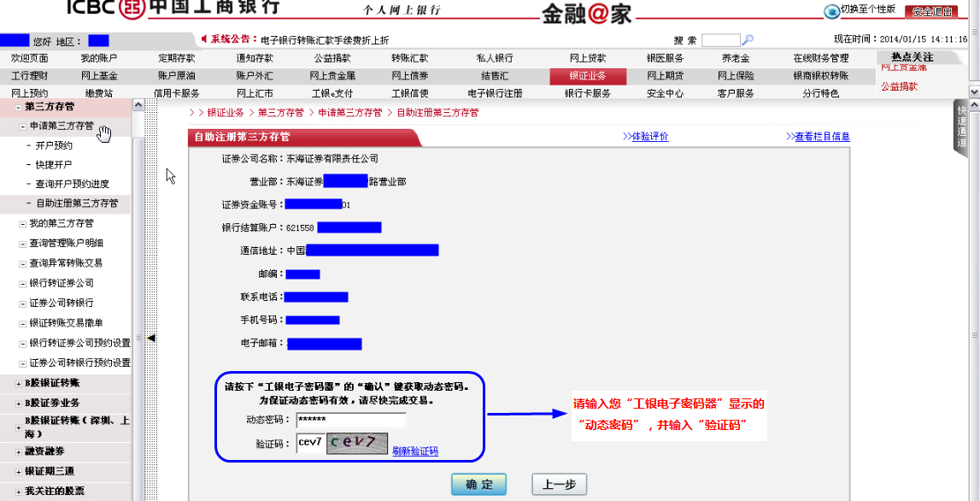Screen dimensions: 980x501
Task: Open the 定期存款 menu
Action: pyautogui.click(x=177, y=59)
